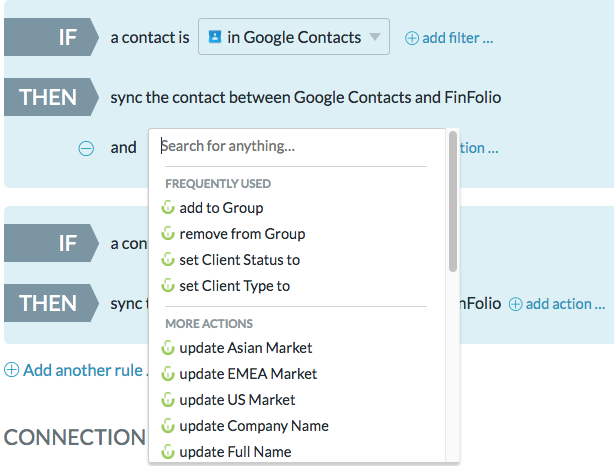Click the 'add filter ...' link
Viewport: 614px width, 466px height.
click(449, 38)
